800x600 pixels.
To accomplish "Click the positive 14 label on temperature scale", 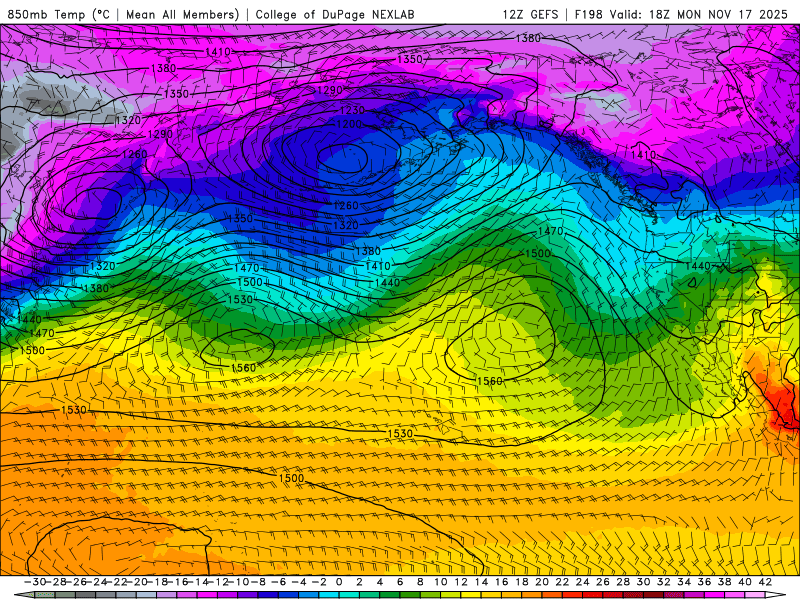I will 481,582.
